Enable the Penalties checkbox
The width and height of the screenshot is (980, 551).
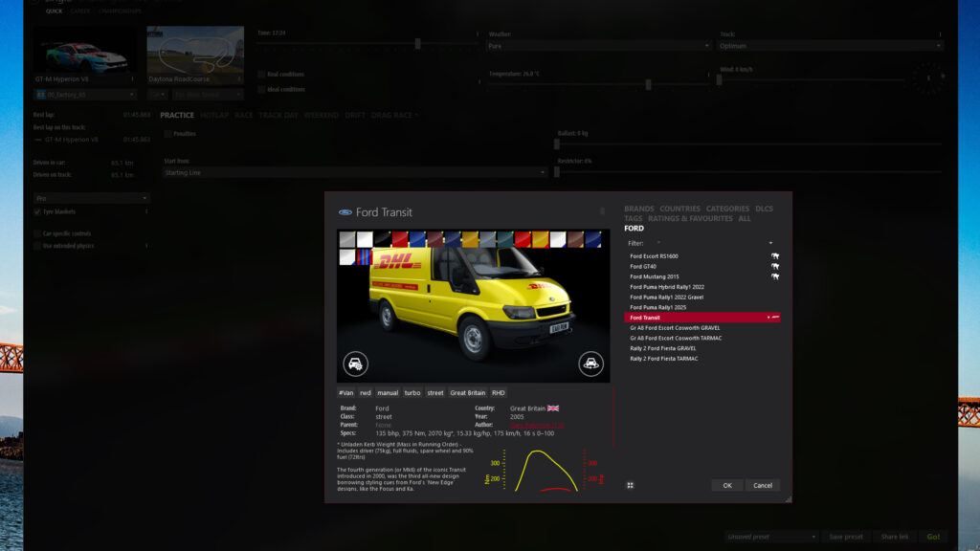tap(168, 134)
